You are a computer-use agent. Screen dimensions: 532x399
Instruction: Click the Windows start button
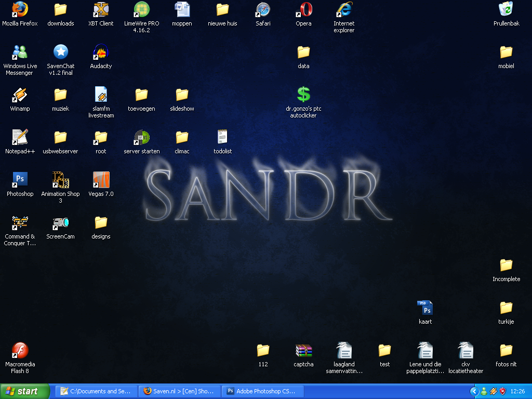pyautogui.click(x=25, y=391)
